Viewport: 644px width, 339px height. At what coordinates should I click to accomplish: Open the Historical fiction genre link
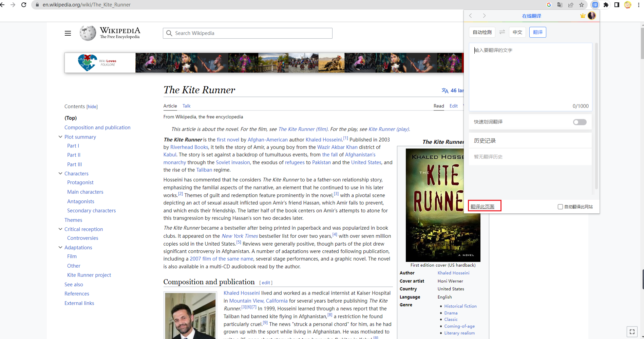click(x=460, y=306)
